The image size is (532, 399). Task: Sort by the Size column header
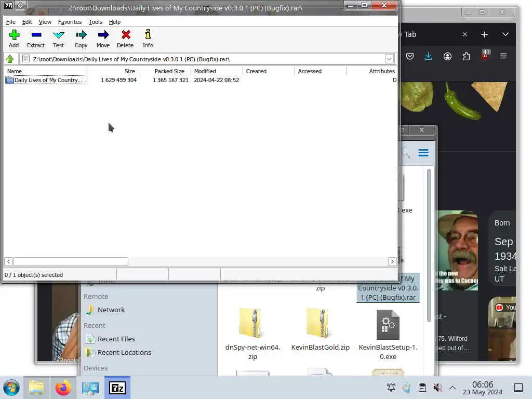pyautogui.click(x=113, y=71)
